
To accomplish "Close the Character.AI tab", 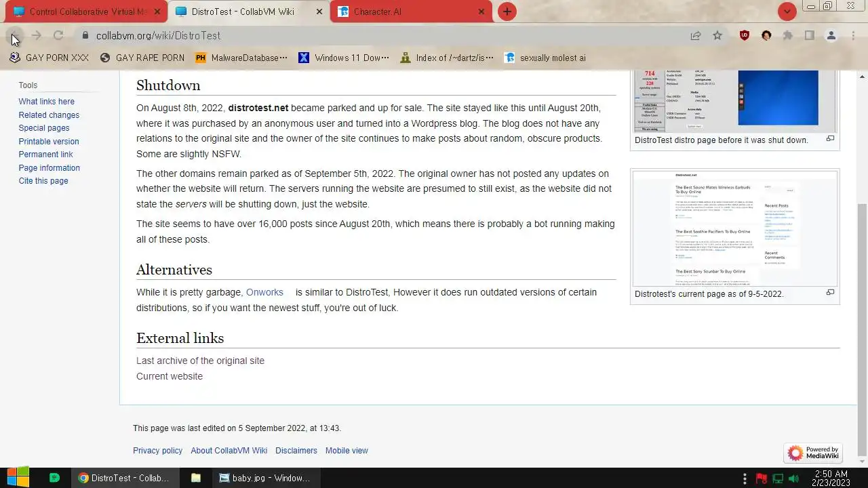I will click(481, 12).
